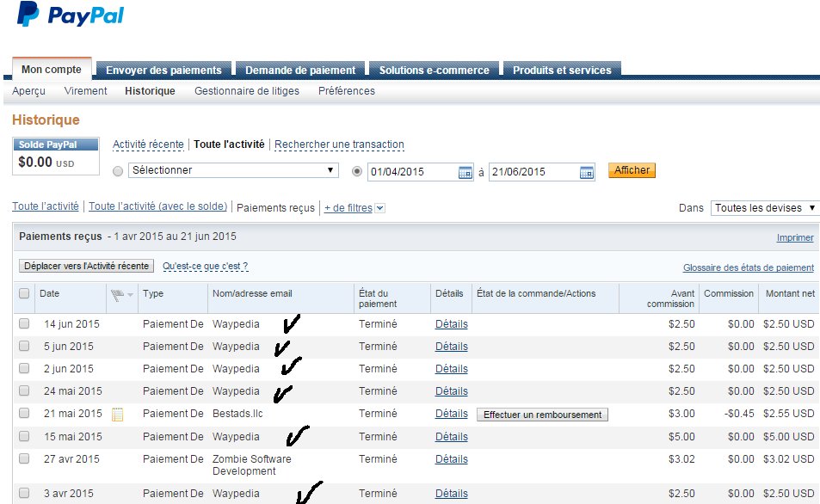The width and height of the screenshot is (820, 504).
Task: Go to Historique submenu
Action: tap(150, 91)
